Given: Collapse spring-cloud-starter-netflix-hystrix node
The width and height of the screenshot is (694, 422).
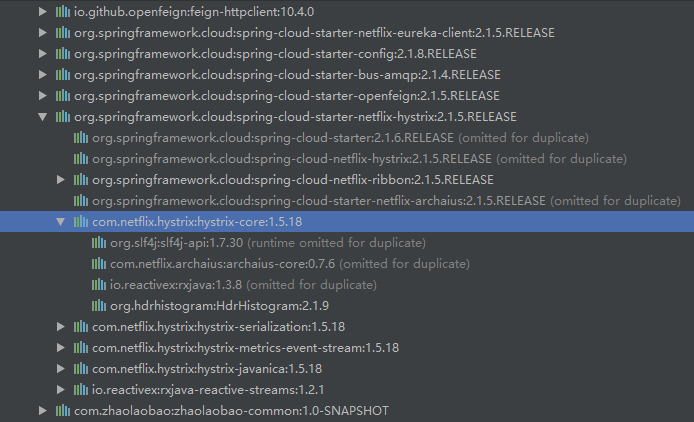Looking at the screenshot, I should point(42,117).
